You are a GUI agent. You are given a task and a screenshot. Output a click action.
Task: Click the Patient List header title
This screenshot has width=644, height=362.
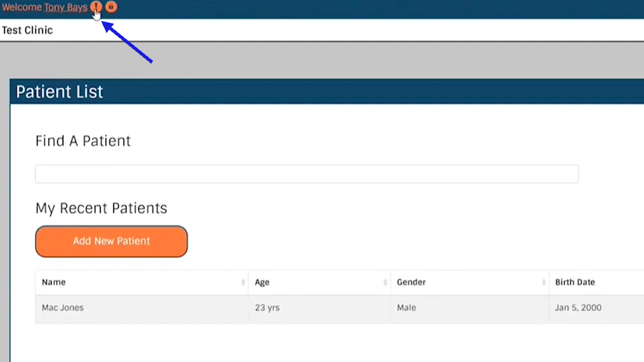[60, 91]
